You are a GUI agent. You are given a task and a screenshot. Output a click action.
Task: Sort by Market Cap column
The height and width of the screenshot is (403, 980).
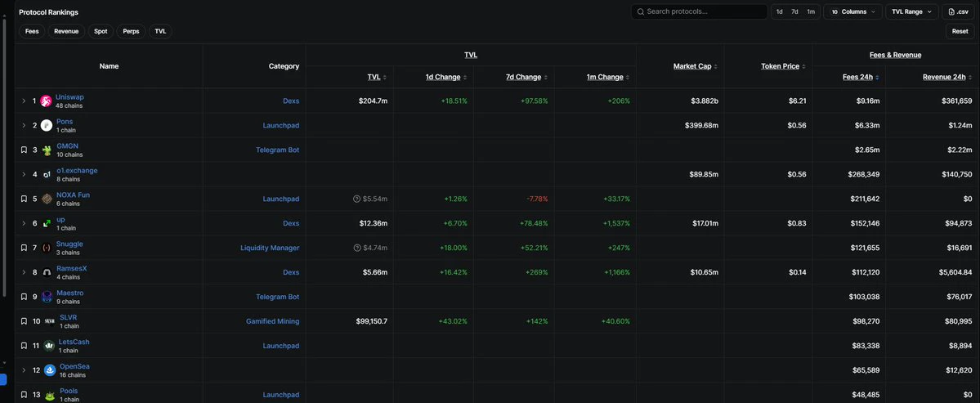tap(695, 66)
